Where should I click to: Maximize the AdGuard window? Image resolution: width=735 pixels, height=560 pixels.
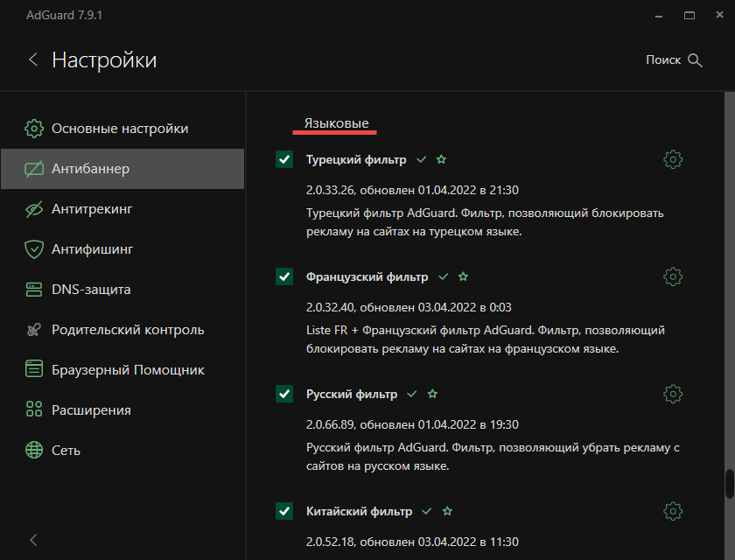point(689,16)
